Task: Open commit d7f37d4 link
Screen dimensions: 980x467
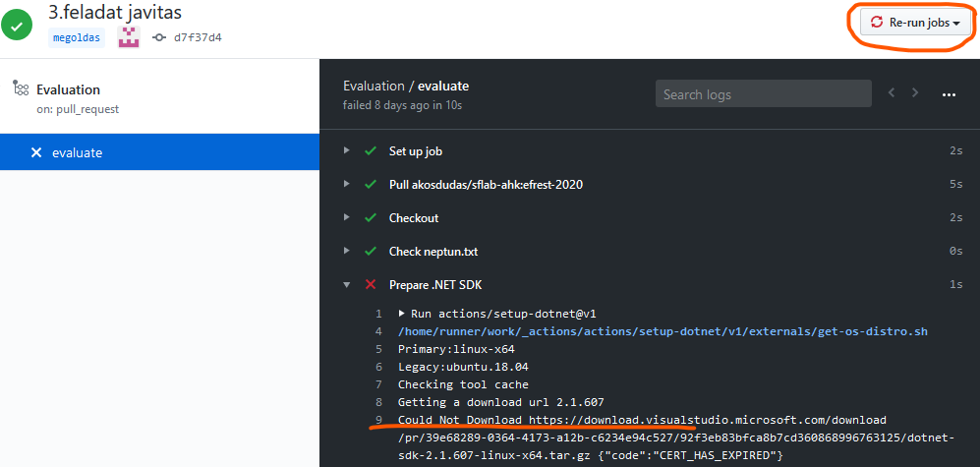Action: 197,37
